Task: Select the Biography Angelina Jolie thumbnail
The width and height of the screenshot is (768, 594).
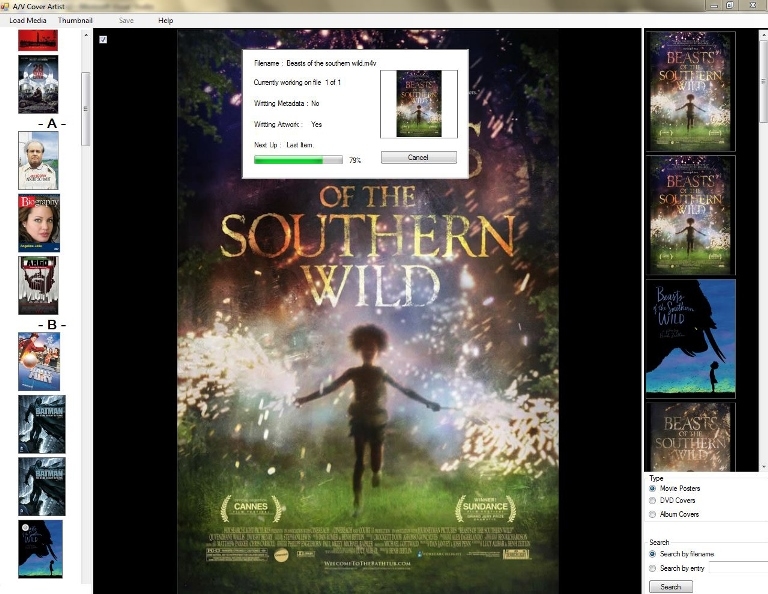Action: (x=39, y=223)
